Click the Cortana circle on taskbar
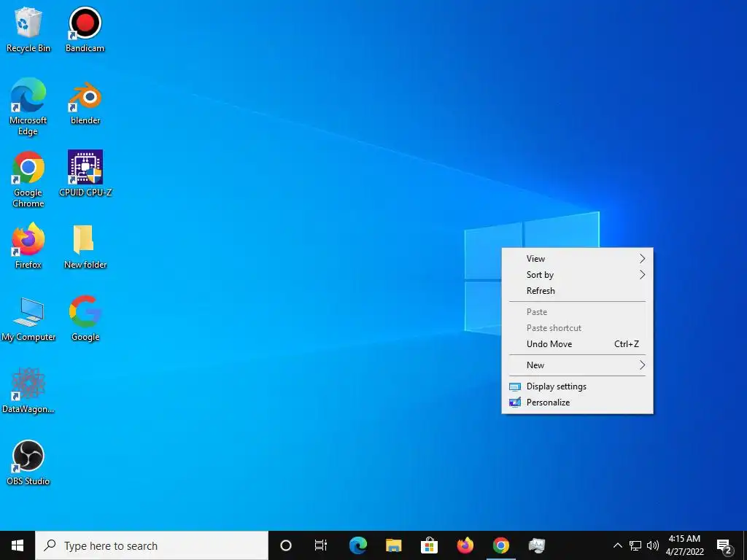The width and height of the screenshot is (747, 560). (286, 545)
